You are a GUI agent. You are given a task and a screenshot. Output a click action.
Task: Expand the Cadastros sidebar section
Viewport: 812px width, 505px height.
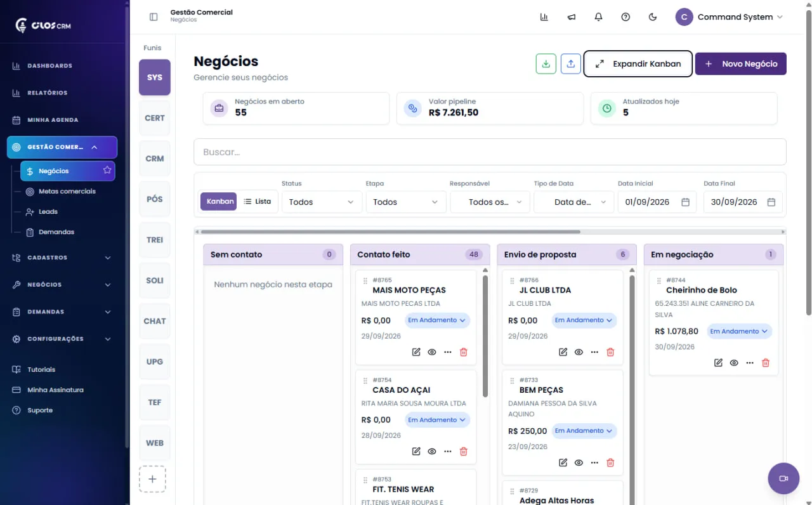[x=62, y=258]
